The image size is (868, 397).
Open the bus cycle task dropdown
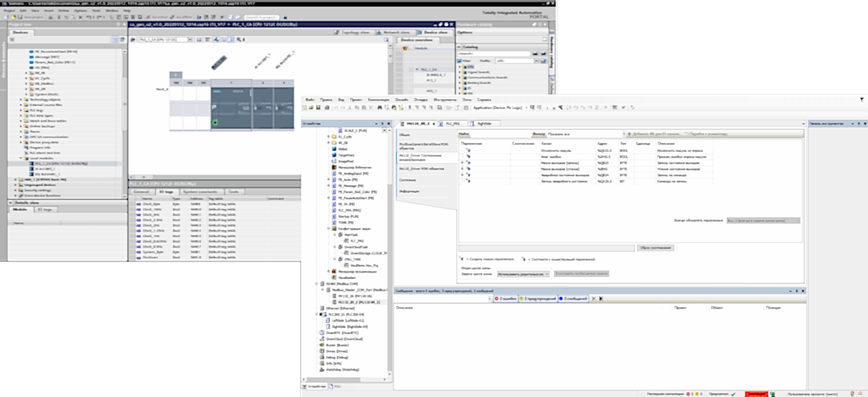pos(524,273)
